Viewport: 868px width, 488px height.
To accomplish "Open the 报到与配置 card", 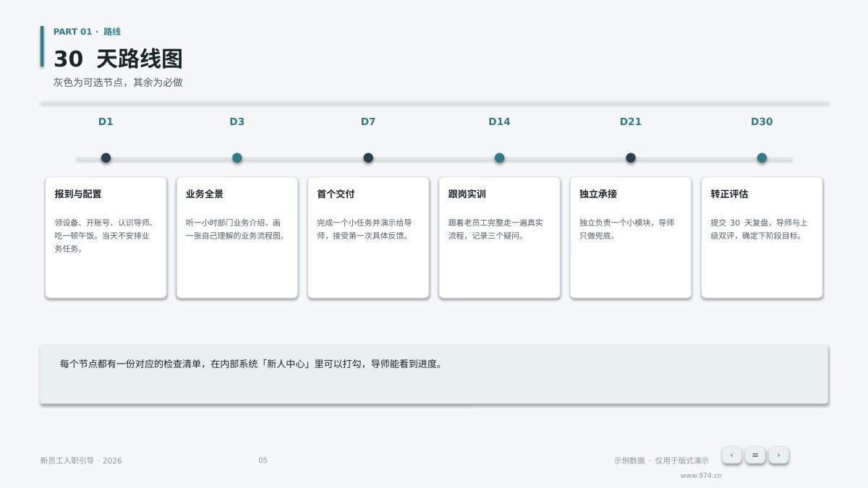I will tap(106, 237).
